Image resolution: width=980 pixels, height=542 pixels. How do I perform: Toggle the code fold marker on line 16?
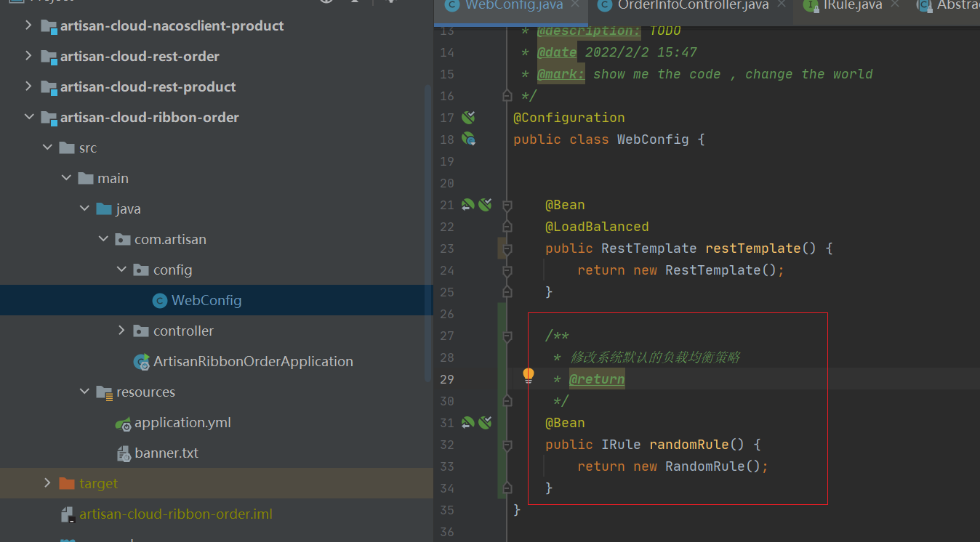(x=507, y=95)
